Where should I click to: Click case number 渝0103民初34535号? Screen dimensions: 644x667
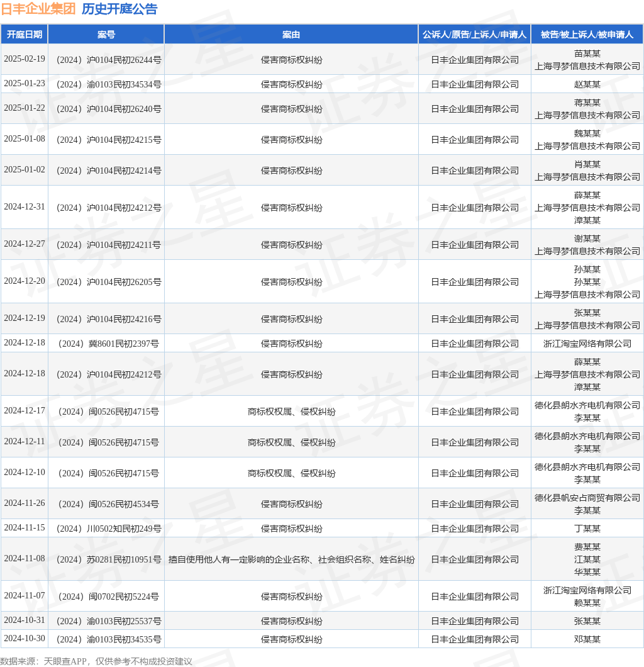click(x=109, y=639)
